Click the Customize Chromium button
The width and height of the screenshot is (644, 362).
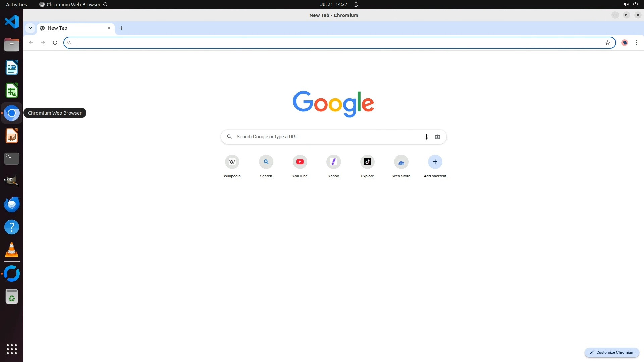point(612,352)
